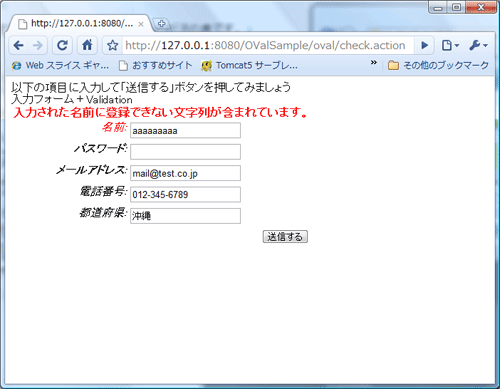This screenshot has width=500, height=389.
Task: Open the おすすめサイト bookmark
Action: coord(156,65)
